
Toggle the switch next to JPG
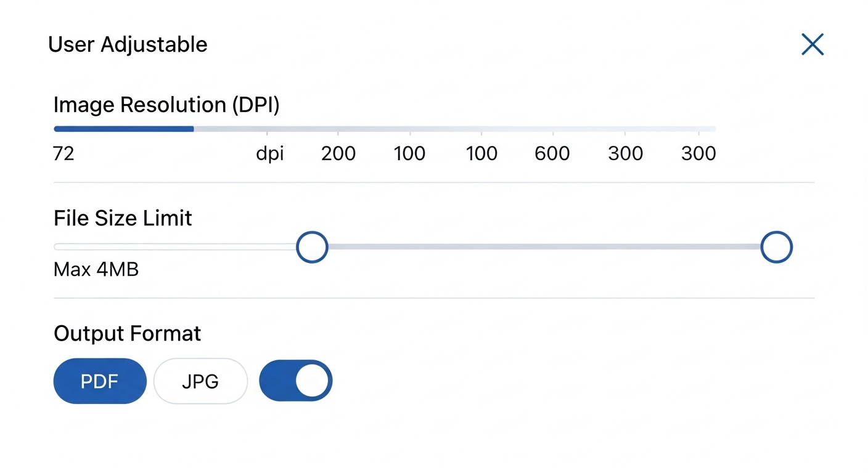(x=296, y=381)
